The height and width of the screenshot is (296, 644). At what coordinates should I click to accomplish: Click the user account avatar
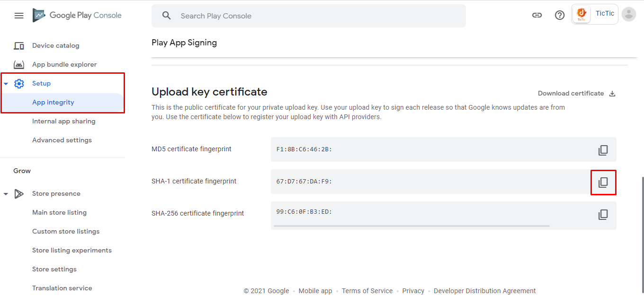pyautogui.click(x=628, y=14)
